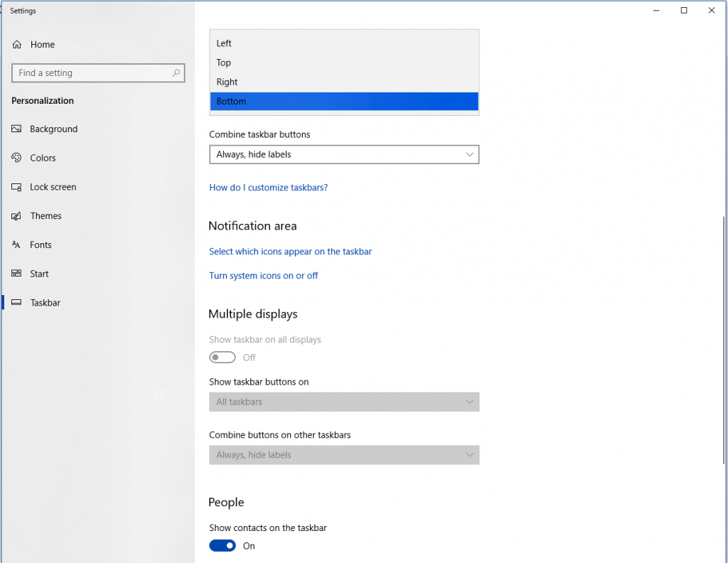Screen dimensions: 728x563
Task: Open How do I customize taskbars link
Action: pos(268,188)
